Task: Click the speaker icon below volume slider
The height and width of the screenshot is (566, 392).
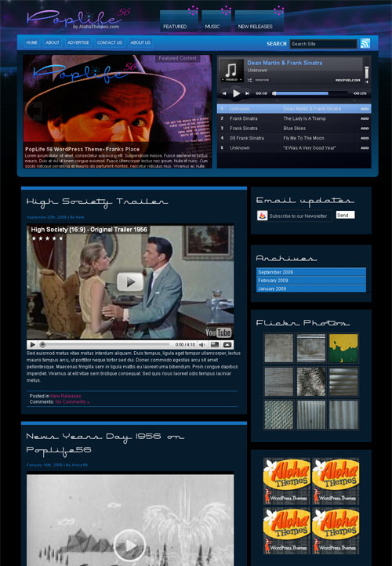Action: pos(367,82)
